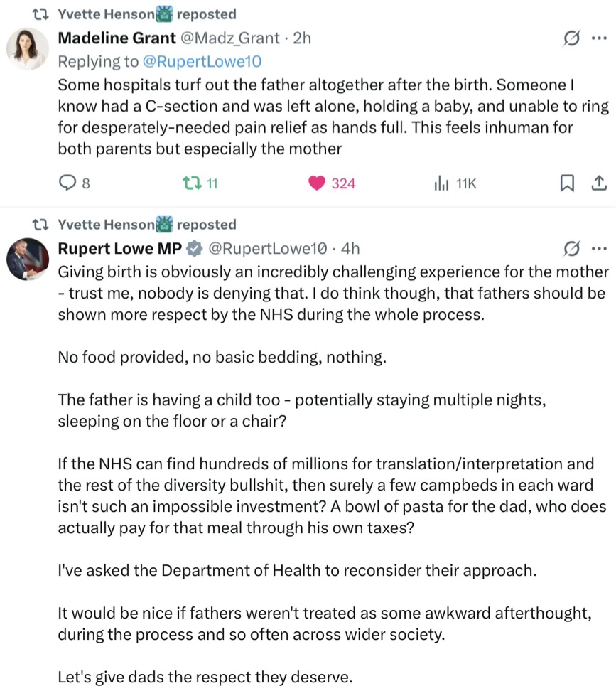The image size is (616, 696).
Task: Open Grok icon on Madeline Grant's post
Action: [x=571, y=38]
